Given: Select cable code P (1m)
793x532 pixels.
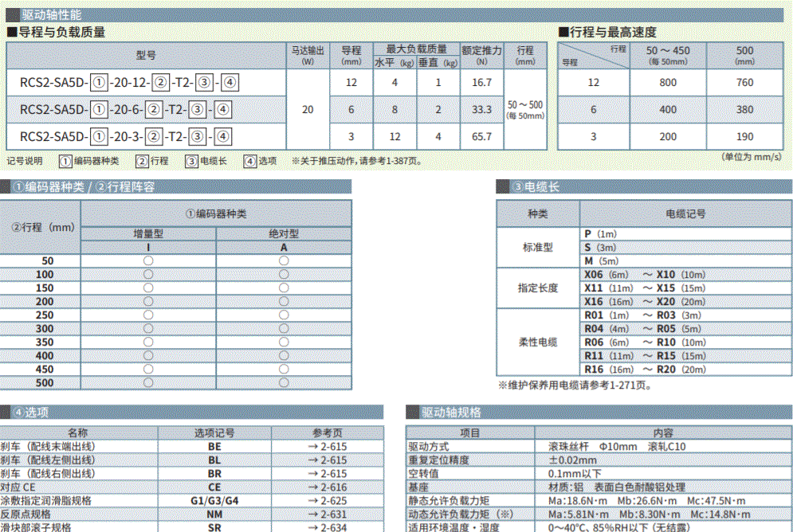Looking at the screenshot, I should tap(600, 234).
